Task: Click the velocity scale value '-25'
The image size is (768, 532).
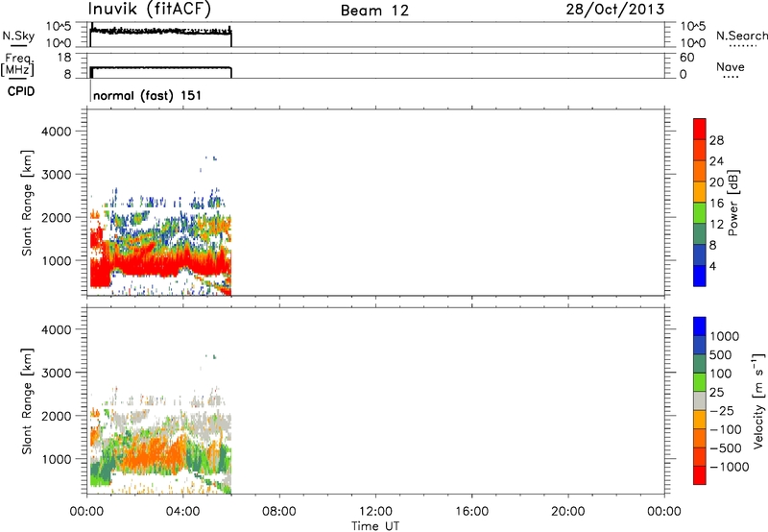Action: pyautogui.click(x=722, y=411)
